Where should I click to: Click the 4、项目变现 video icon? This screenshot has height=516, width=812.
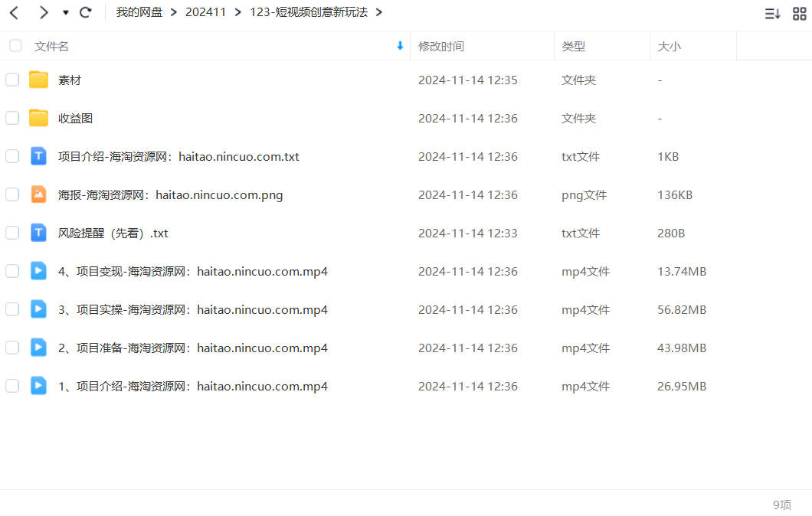[38, 271]
